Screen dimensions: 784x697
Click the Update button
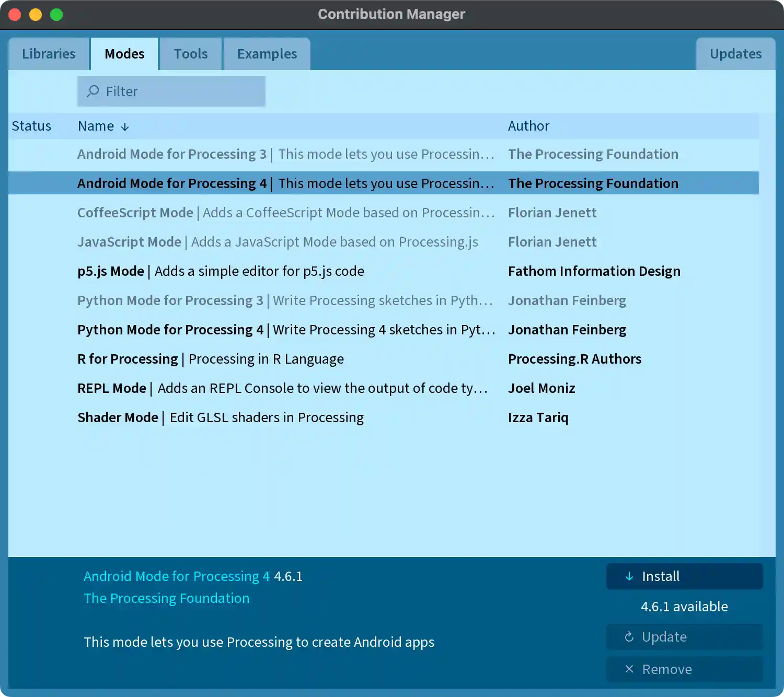tap(684, 637)
